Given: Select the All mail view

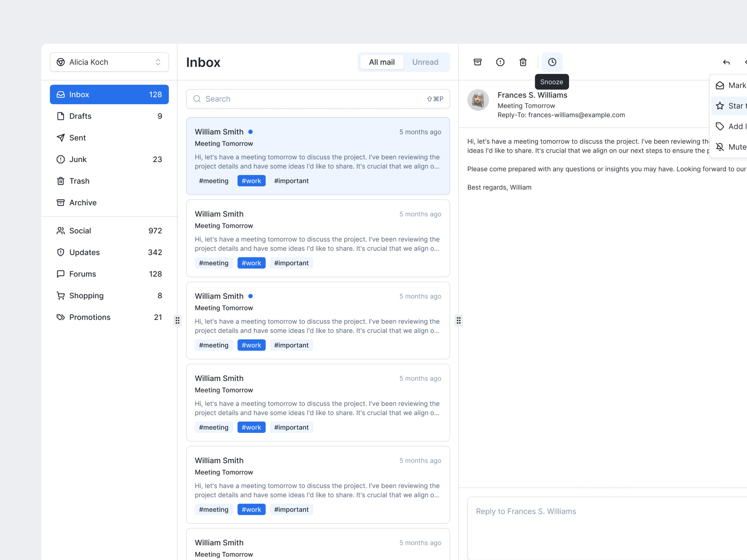Looking at the screenshot, I should tap(381, 62).
